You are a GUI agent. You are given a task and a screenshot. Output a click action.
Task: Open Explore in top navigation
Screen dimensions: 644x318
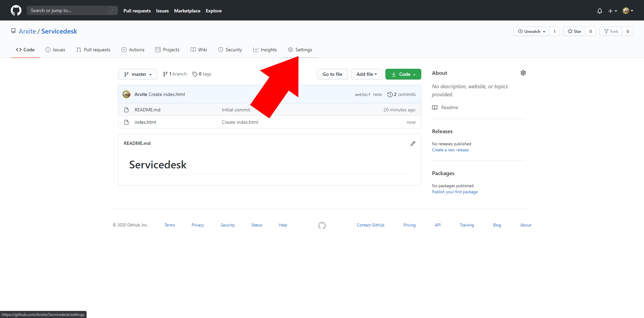point(214,11)
